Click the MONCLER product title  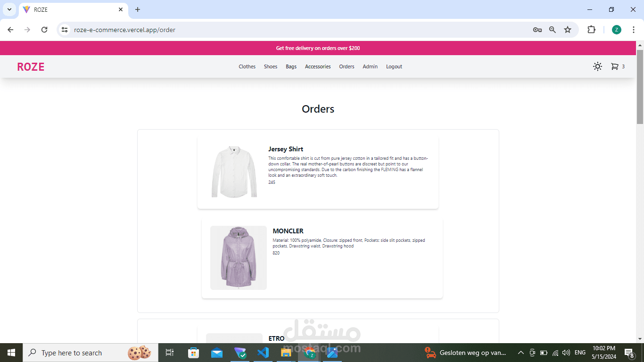tap(288, 231)
